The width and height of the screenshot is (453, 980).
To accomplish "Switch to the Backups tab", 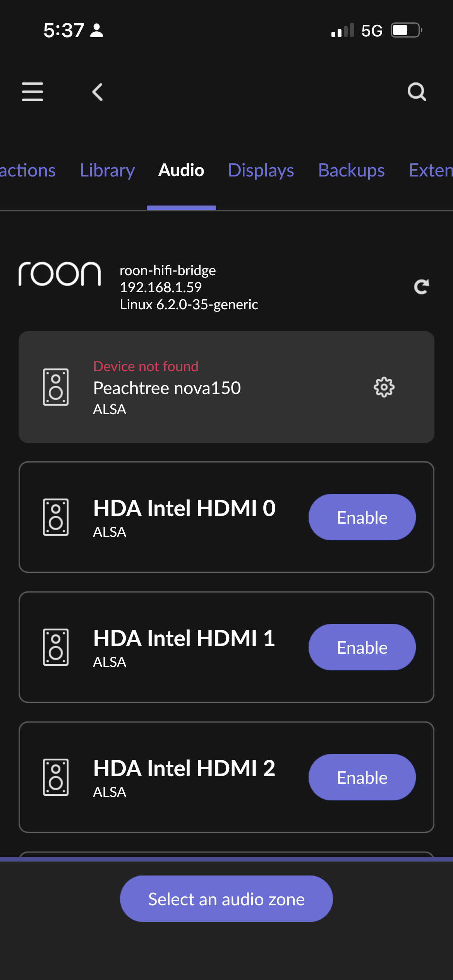I will tap(351, 170).
